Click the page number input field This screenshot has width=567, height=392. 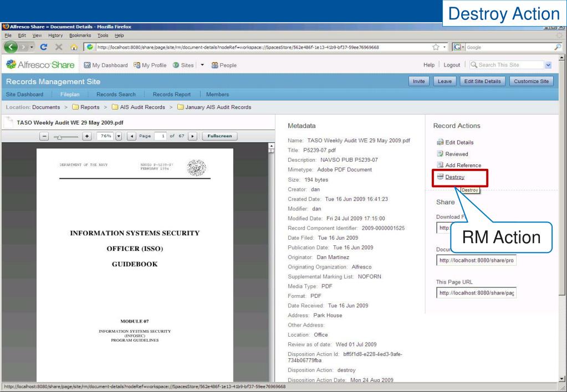tap(160, 136)
